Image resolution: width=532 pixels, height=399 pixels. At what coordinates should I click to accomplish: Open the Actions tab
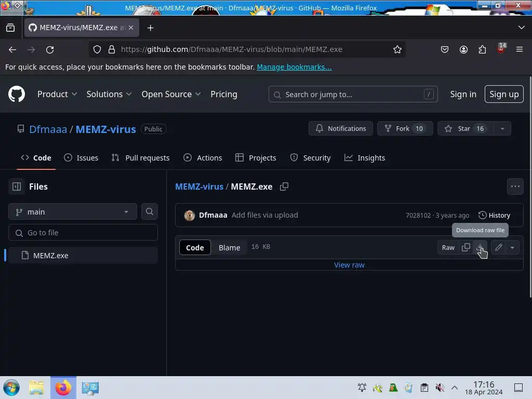click(203, 158)
